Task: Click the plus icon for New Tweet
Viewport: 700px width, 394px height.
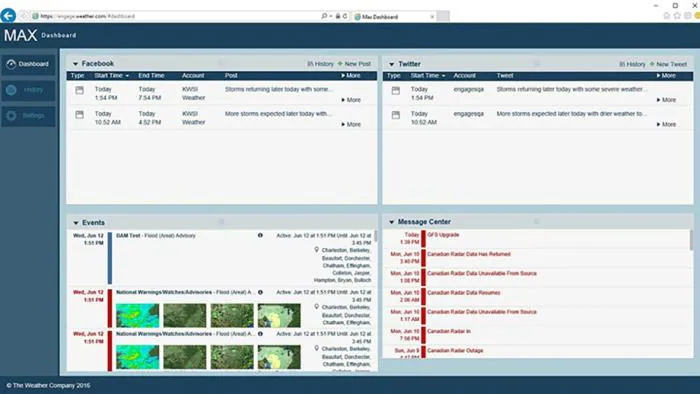Action: [652, 64]
